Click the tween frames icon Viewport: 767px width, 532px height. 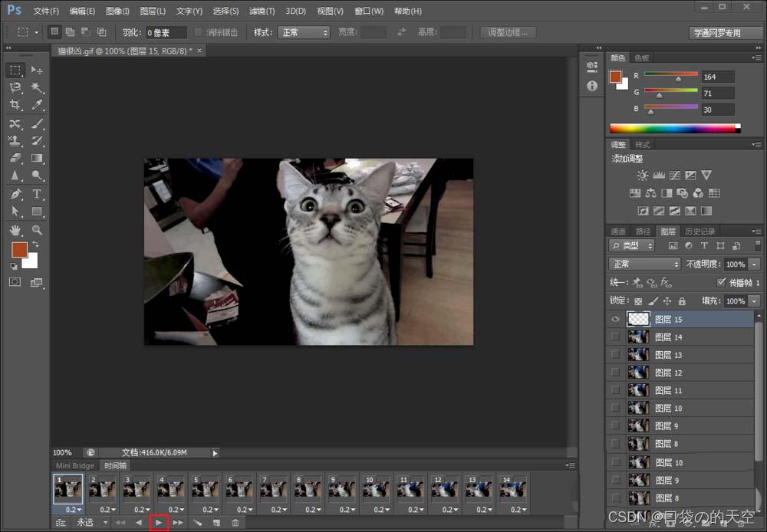click(x=198, y=523)
